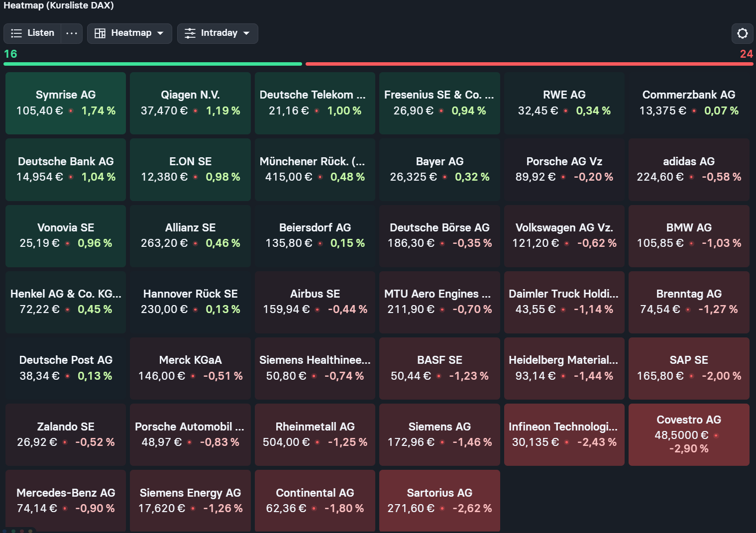Image resolution: width=756 pixels, height=533 pixels.
Task: Click the gainers count 16
Action: [x=10, y=54]
